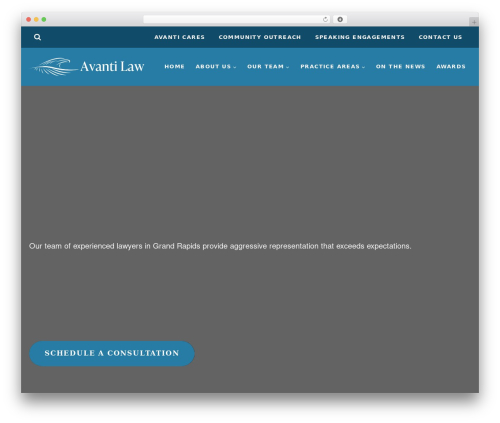Screen dimensions: 500x423
Task: Open a new tab with plus button
Action: coord(474,22)
